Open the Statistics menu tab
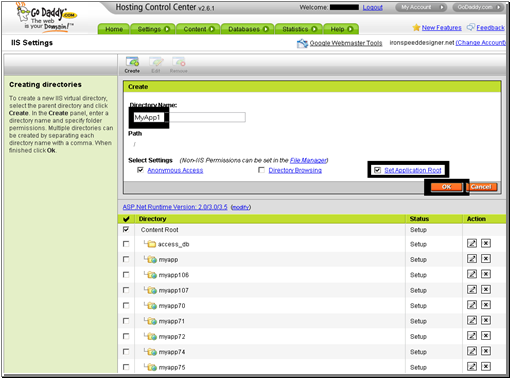 [299, 29]
